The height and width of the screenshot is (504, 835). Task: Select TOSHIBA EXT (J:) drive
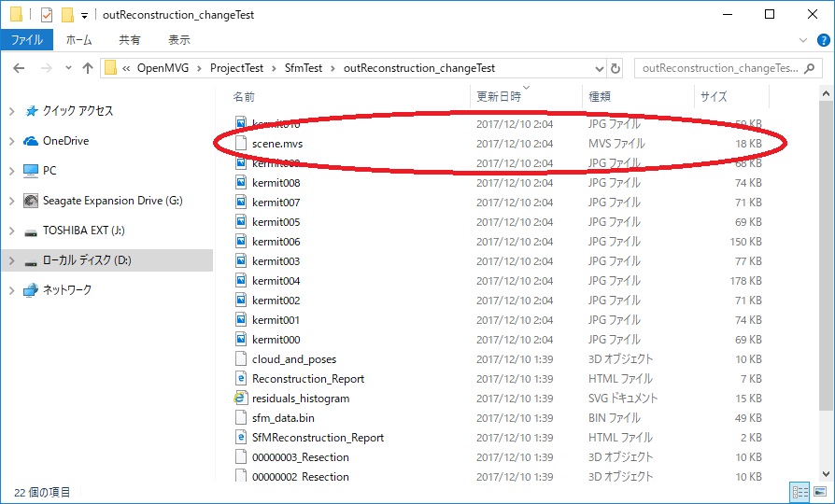[84, 231]
